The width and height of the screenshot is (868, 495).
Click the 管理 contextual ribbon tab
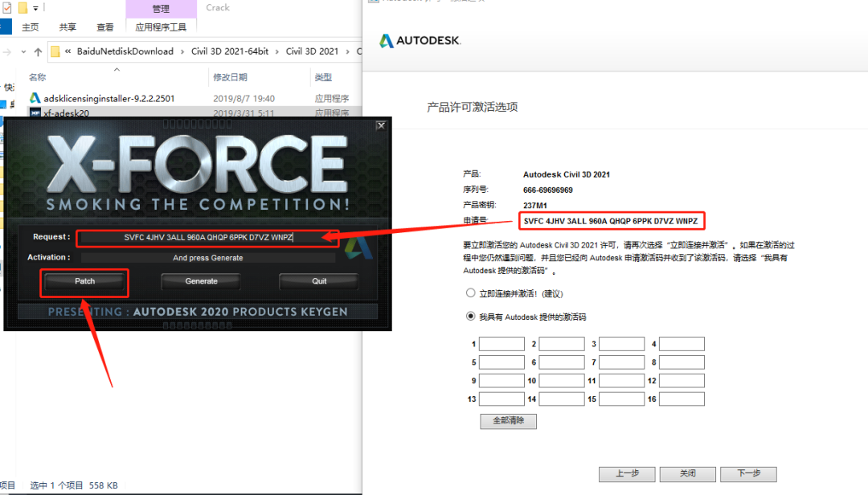161,8
